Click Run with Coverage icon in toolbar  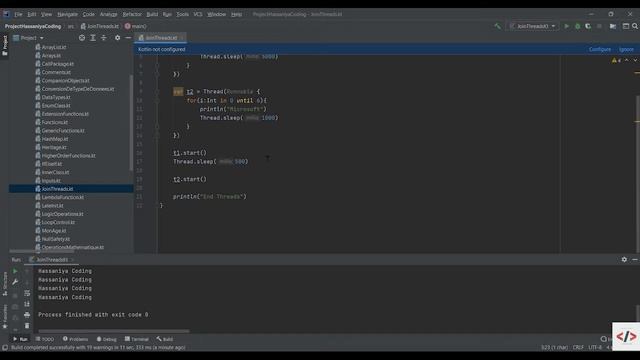pos(588,26)
